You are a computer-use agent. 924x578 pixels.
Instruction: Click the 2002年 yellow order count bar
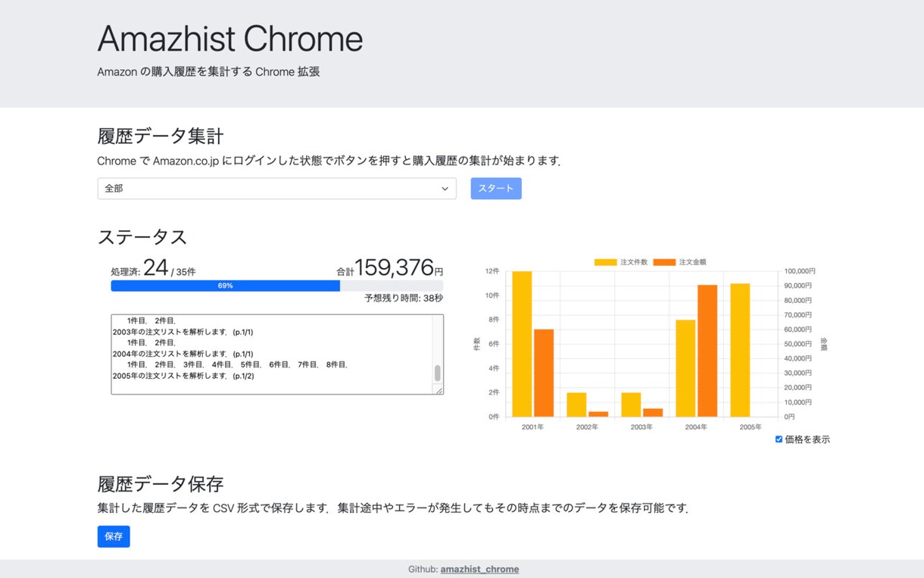pyautogui.click(x=576, y=405)
